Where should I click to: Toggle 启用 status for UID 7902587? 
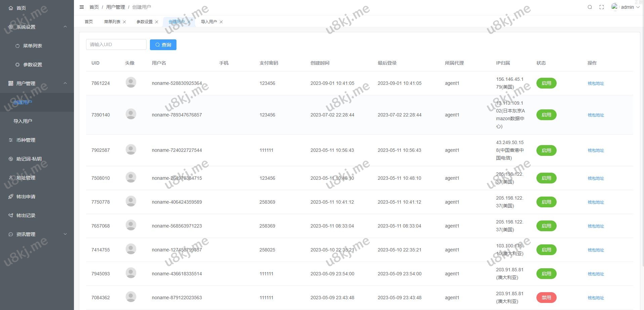(546, 150)
